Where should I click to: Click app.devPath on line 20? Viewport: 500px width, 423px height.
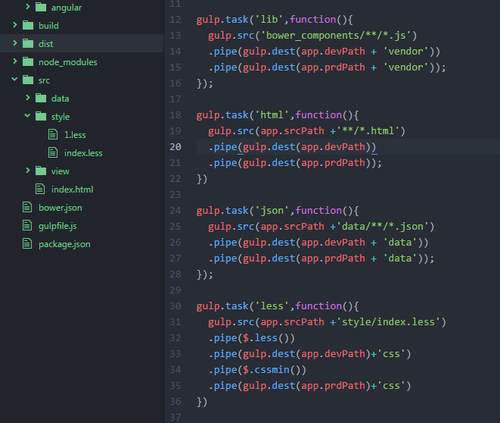click(333, 147)
